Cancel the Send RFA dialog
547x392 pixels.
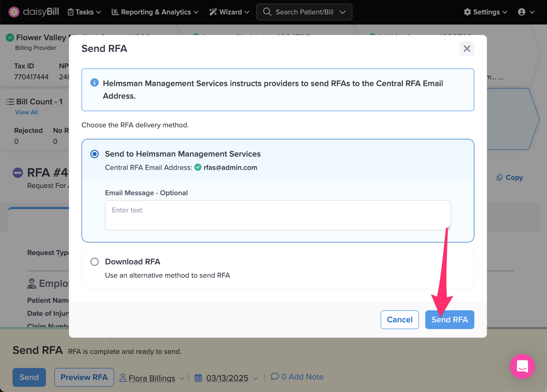pos(400,320)
